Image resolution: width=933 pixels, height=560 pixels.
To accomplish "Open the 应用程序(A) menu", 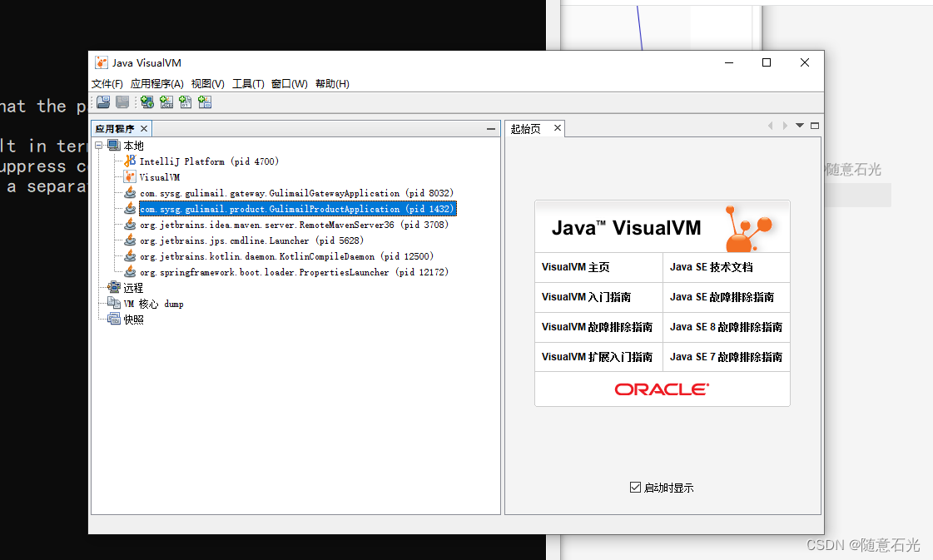I will tap(157, 84).
